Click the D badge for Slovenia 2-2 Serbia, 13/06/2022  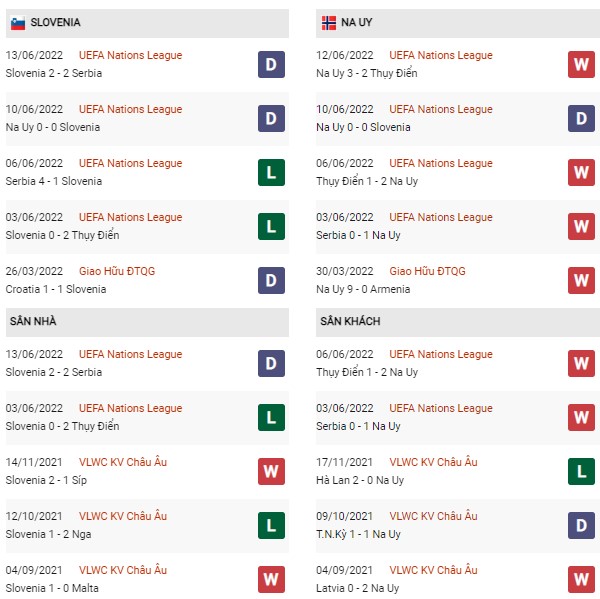(271, 64)
